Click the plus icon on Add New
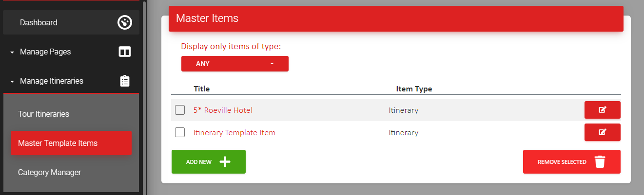Image resolution: width=644 pixels, height=195 pixels. click(x=225, y=162)
